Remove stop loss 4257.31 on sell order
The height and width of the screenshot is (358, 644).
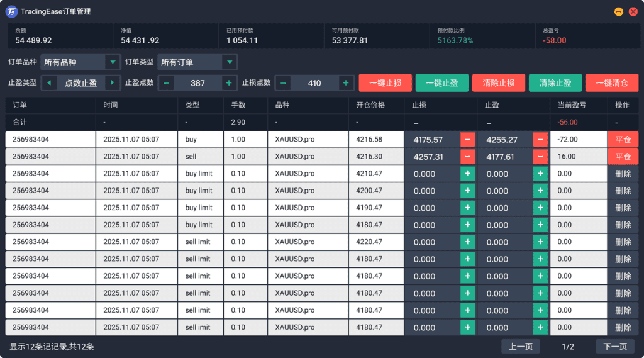tap(467, 157)
